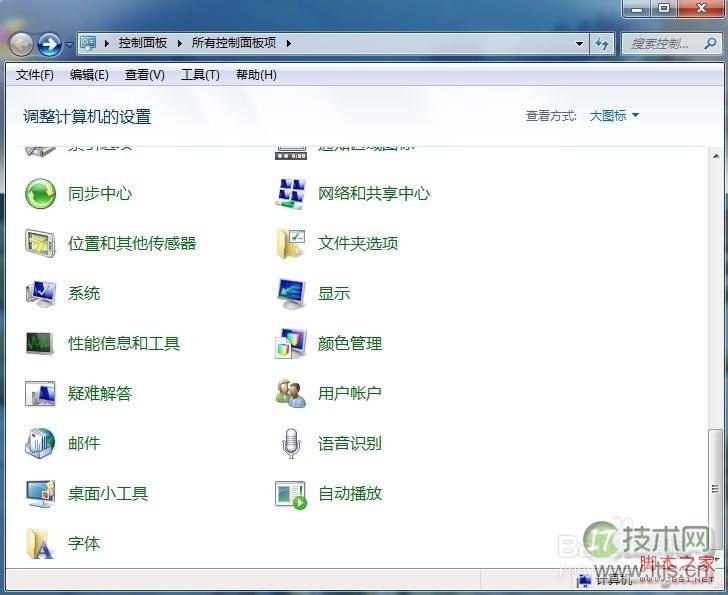Click into the 搜索控制面板 search box
Screen dimensions: 728x595
[x=660, y=44]
